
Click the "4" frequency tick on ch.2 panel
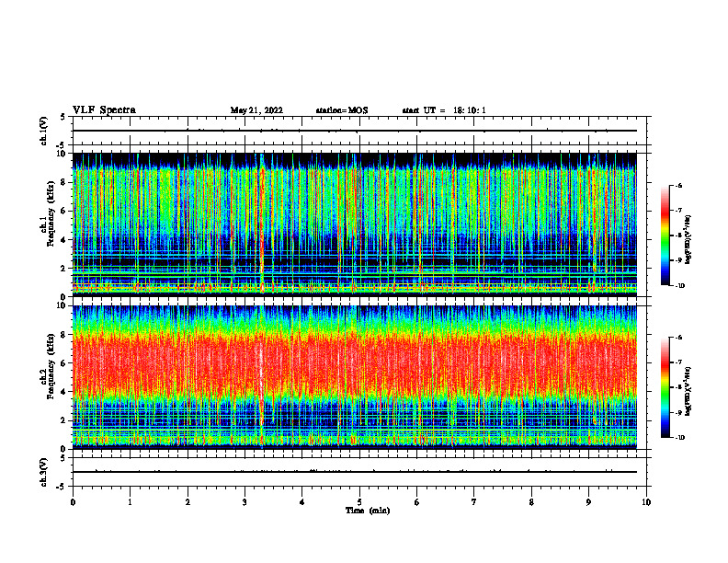(65, 393)
